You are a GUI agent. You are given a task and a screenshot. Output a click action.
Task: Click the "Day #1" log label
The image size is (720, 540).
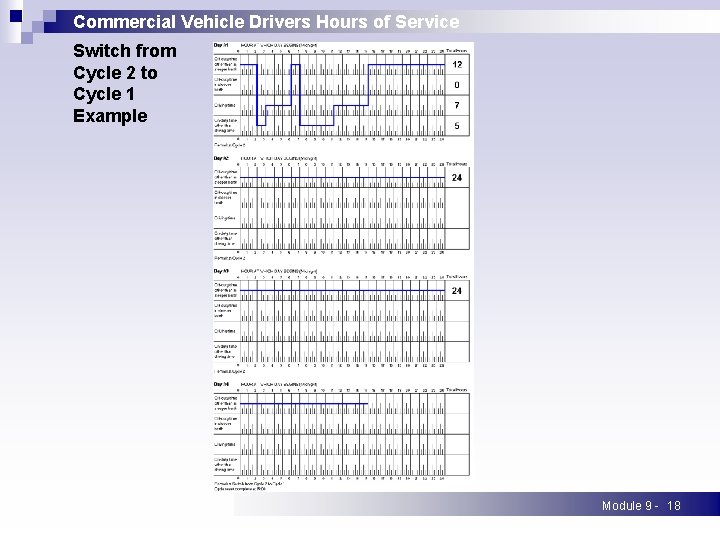tap(221, 45)
